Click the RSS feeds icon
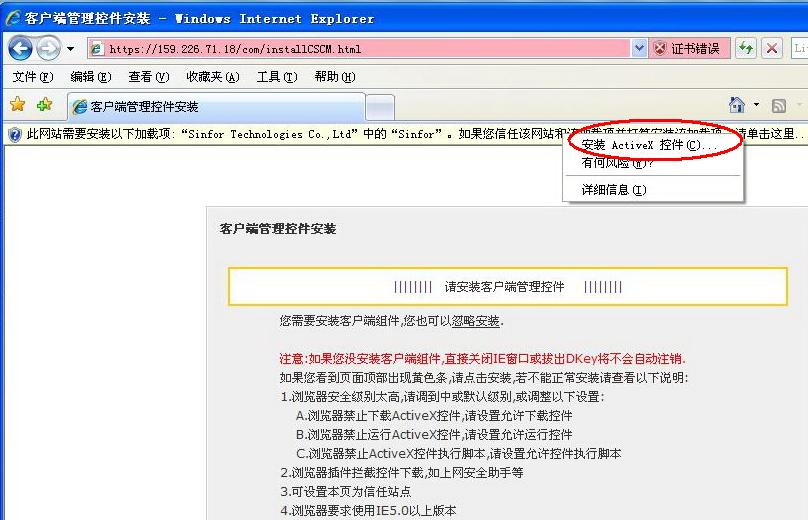Image resolution: width=808 pixels, height=520 pixels. 778,105
